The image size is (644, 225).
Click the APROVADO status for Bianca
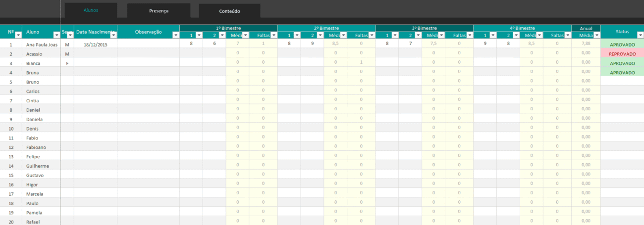622,63
